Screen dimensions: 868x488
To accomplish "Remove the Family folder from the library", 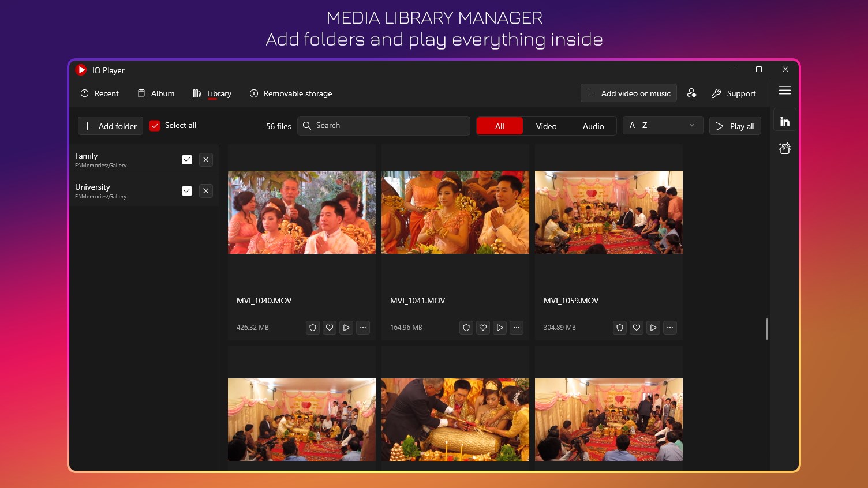I will pyautogui.click(x=206, y=160).
